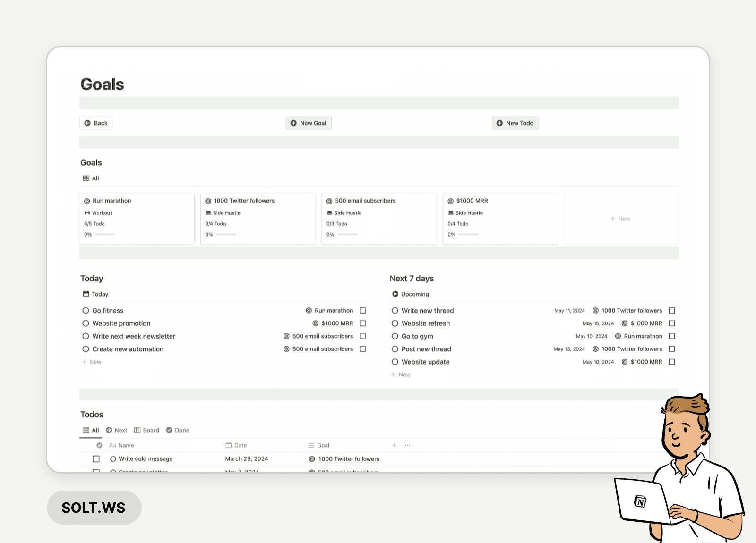Click circle icon beside Post new thread

(x=395, y=349)
